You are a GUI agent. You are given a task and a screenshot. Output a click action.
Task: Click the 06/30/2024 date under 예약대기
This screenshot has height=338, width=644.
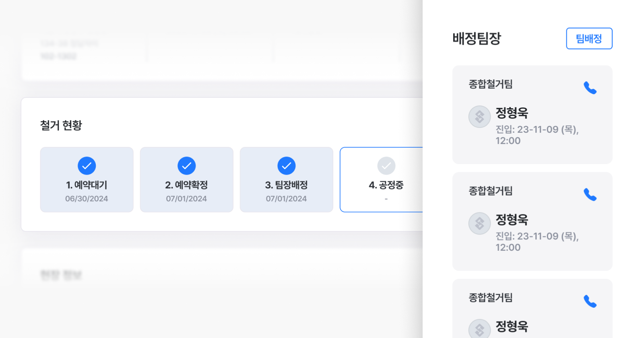[x=87, y=199]
